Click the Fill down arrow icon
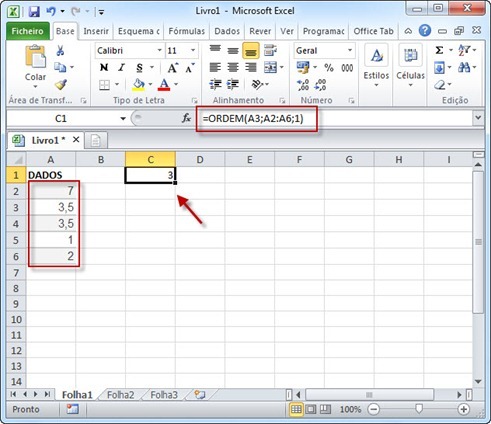 point(439,68)
